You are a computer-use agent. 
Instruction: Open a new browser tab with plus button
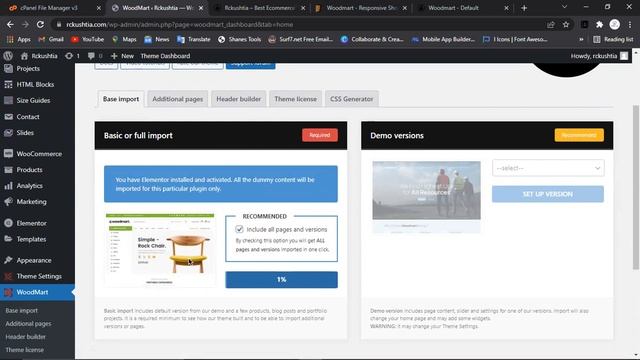tap(524, 8)
